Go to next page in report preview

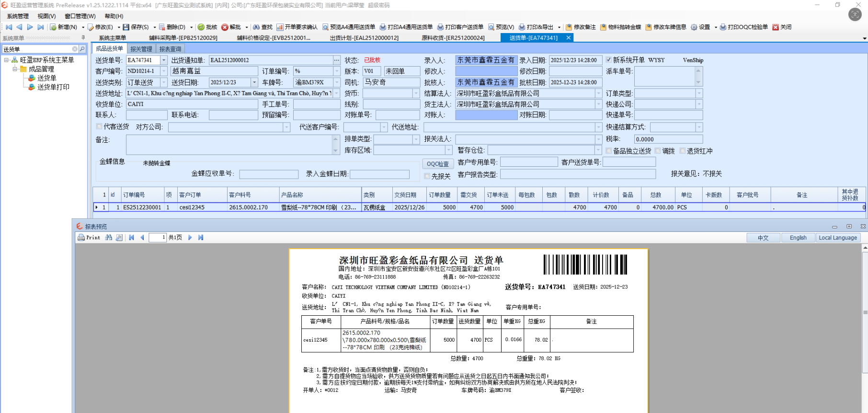190,238
